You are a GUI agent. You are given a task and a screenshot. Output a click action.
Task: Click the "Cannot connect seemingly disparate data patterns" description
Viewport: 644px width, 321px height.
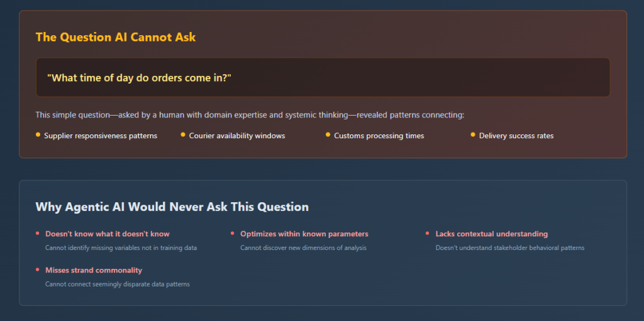(117, 284)
